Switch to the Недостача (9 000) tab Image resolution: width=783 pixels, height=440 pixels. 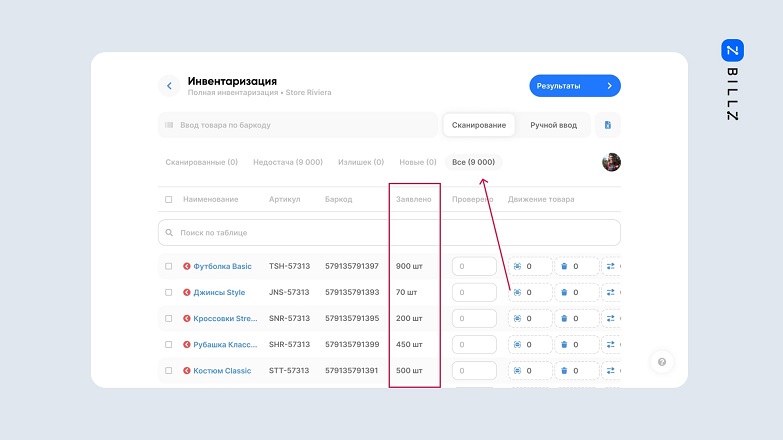coord(288,162)
